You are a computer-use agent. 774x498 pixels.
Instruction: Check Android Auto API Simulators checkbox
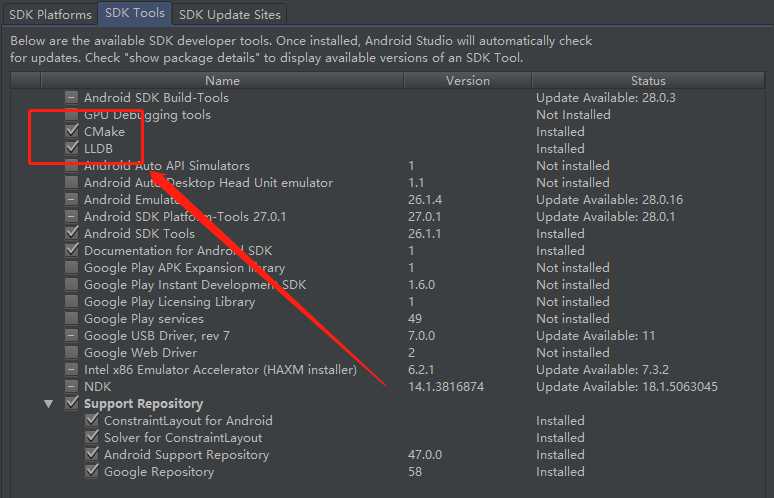pos(72,165)
